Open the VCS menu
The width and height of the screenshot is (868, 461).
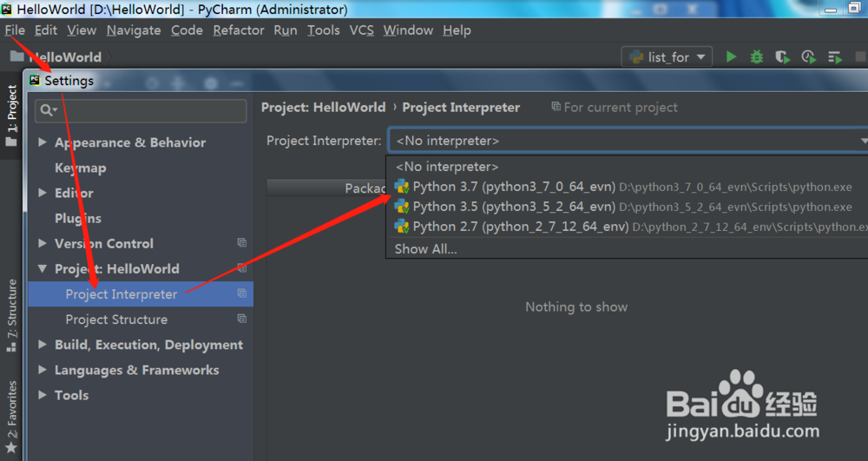click(361, 30)
